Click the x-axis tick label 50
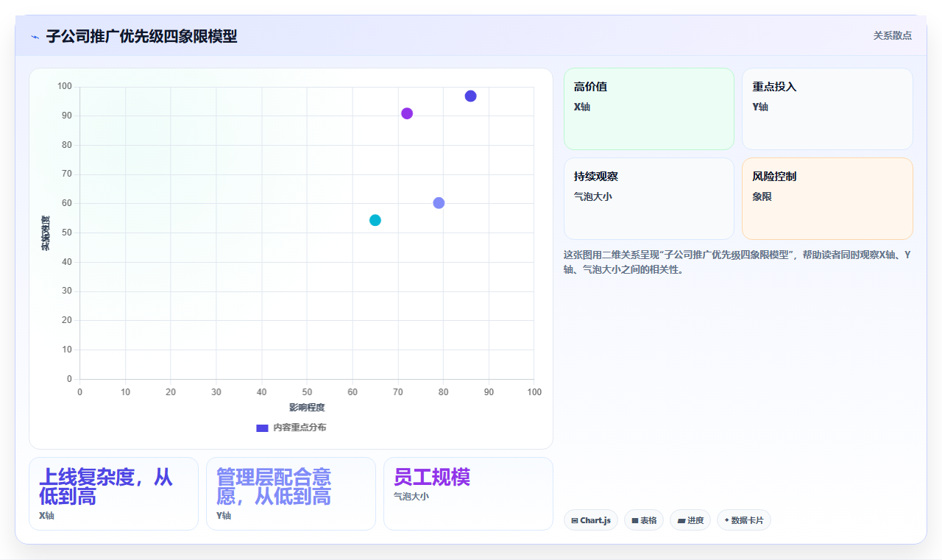The height and width of the screenshot is (560, 942). [x=307, y=392]
